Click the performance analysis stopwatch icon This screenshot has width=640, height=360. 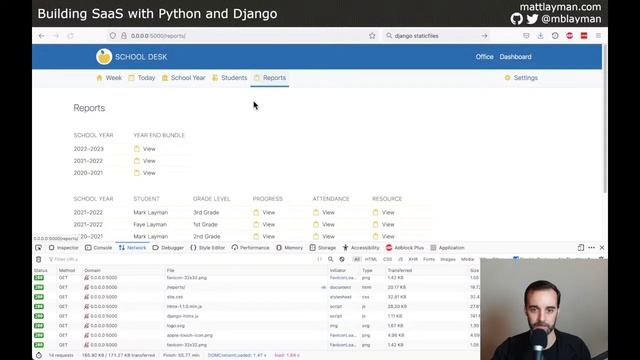38,355
